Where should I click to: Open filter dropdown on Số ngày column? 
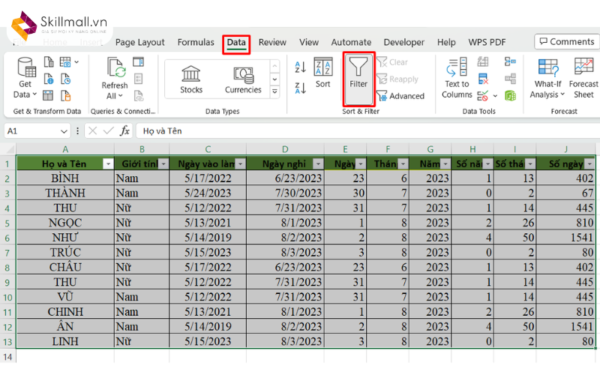(590, 164)
